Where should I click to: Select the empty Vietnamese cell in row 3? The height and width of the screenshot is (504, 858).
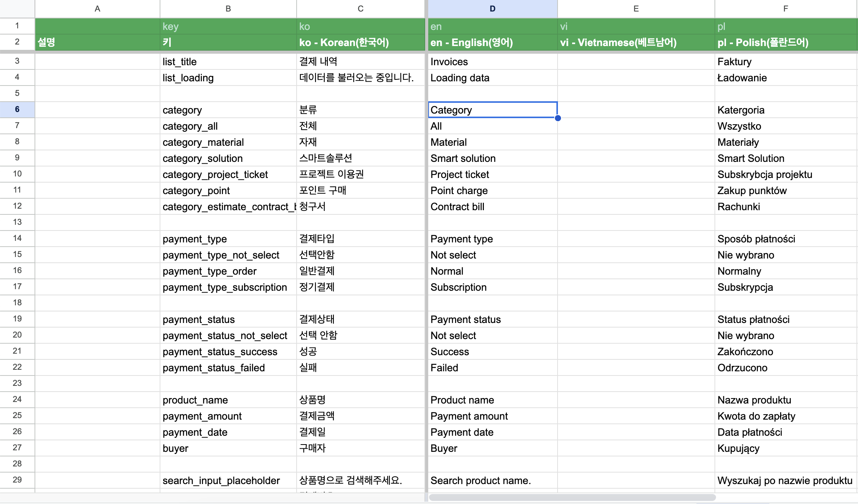[635, 62]
